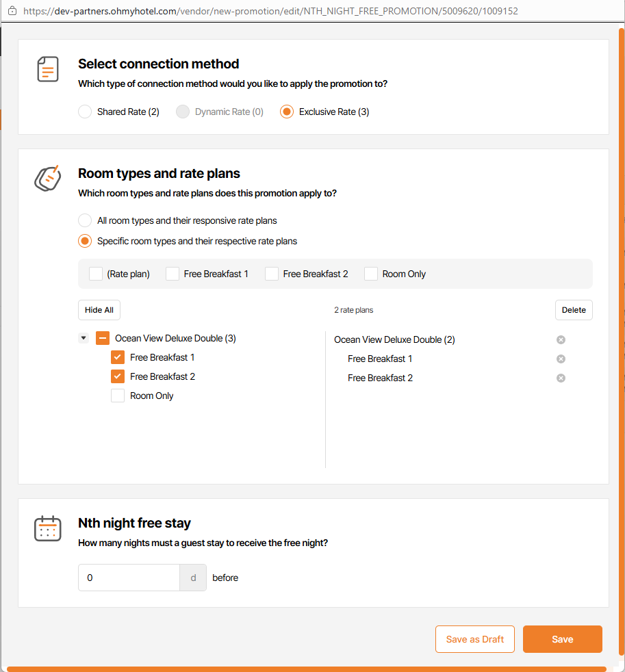Check the (Rate plan) filter checkbox
This screenshot has height=672, width=625.
coord(96,274)
